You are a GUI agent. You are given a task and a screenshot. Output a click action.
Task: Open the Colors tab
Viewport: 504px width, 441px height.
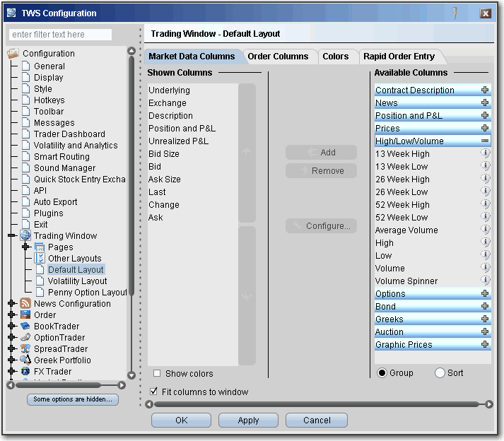tap(336, 57)
